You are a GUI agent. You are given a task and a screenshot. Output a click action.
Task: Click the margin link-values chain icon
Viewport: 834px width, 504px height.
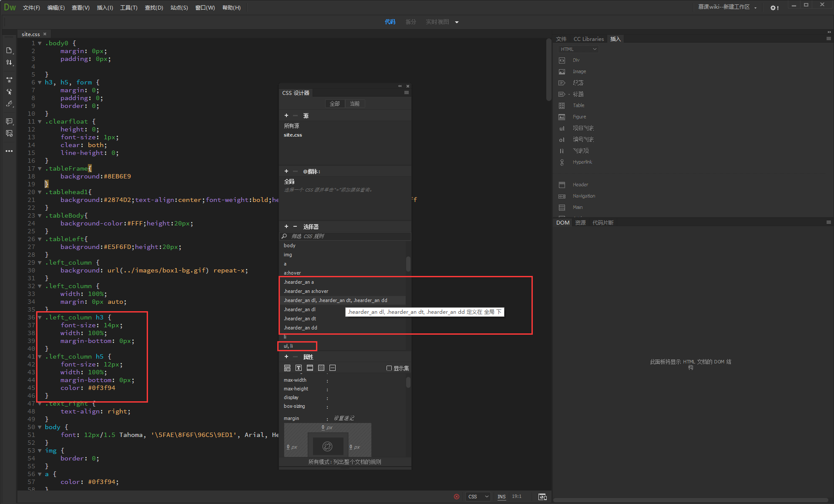coord(327,446)
